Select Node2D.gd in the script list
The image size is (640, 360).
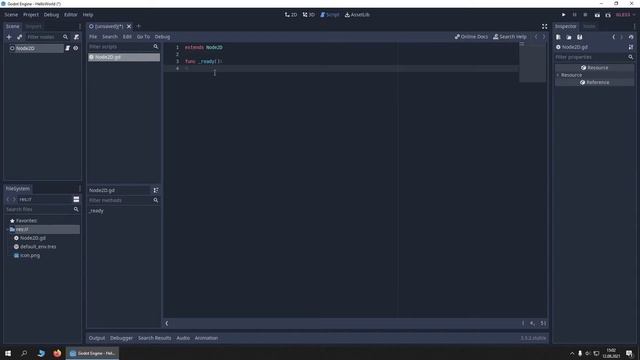(124, 57)
